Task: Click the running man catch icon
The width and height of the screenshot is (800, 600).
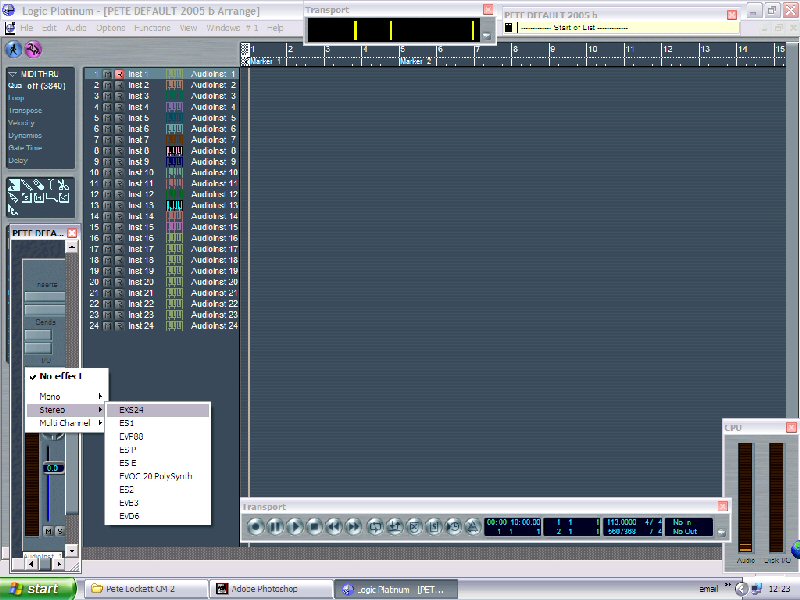Action: 14,49
